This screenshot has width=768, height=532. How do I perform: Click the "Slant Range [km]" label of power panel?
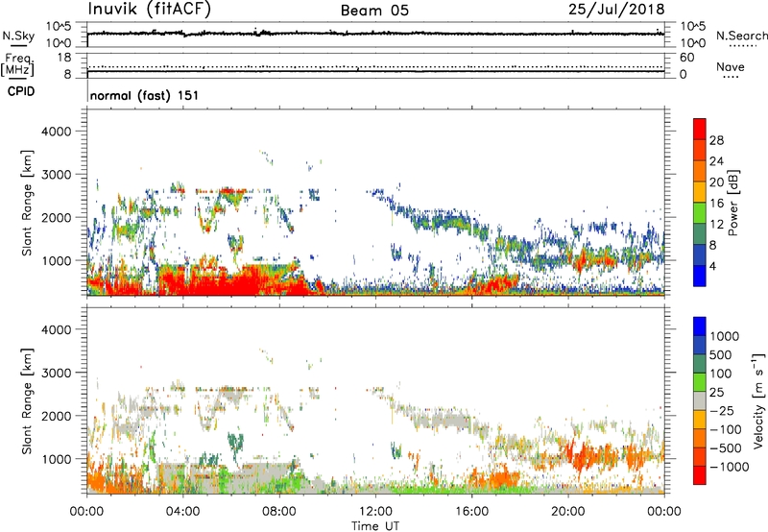(27, 203)
